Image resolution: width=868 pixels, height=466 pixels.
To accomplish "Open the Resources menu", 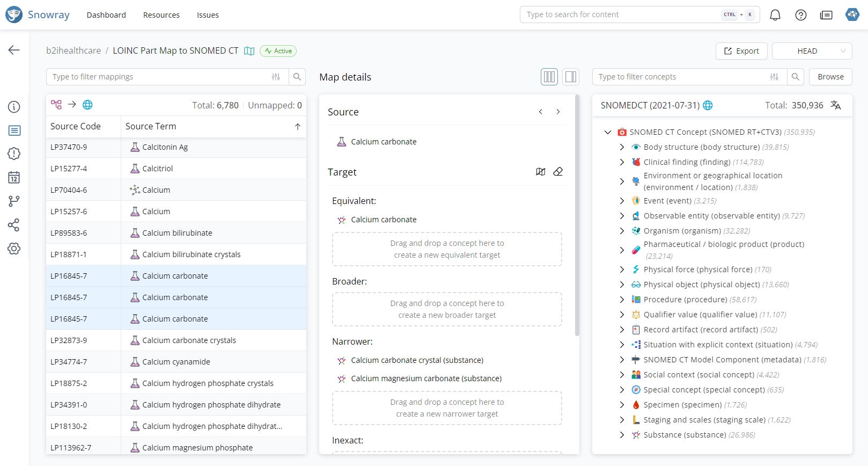I will pyautogui.click(x=161, y=15).
